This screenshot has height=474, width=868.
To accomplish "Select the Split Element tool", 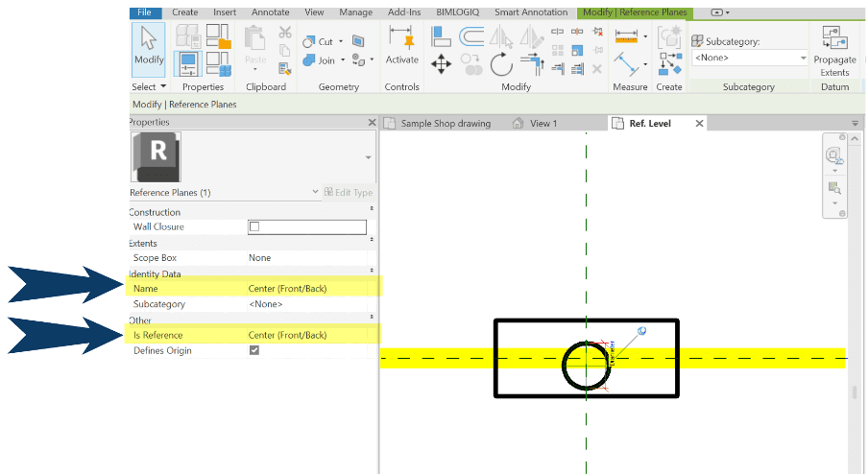I will pos(558,32).
